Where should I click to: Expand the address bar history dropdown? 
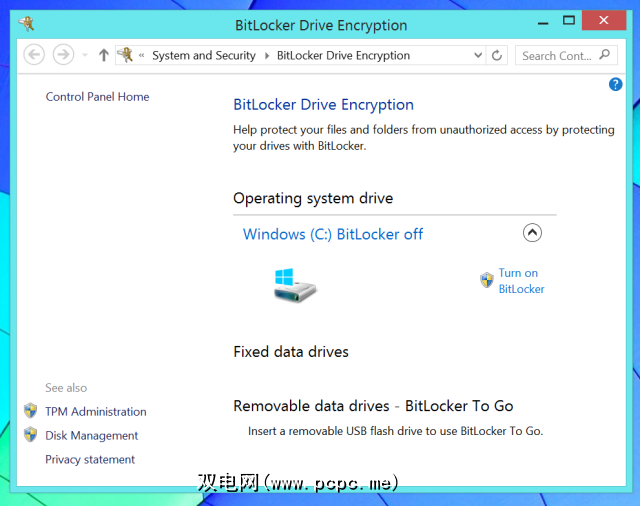tap(478, 55)
